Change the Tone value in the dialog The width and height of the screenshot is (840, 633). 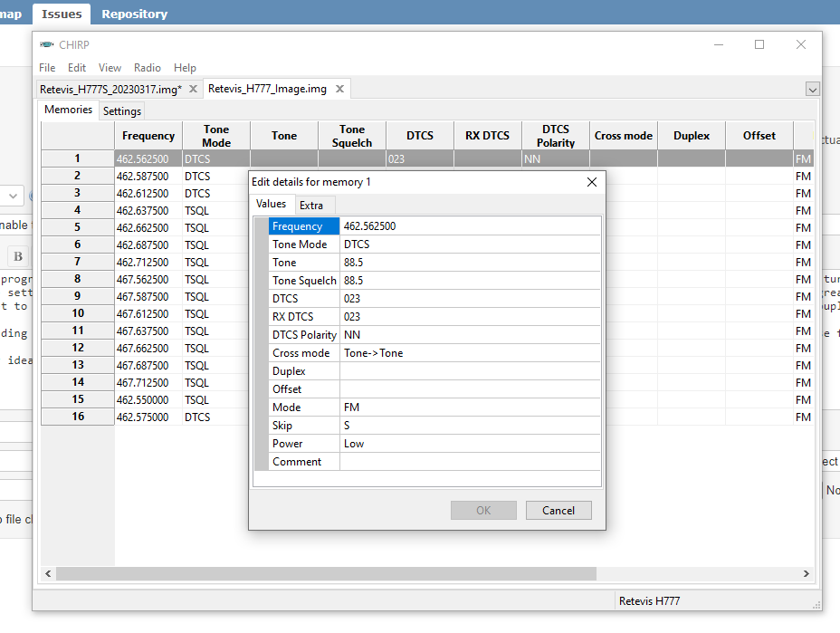tap(470, 263)
